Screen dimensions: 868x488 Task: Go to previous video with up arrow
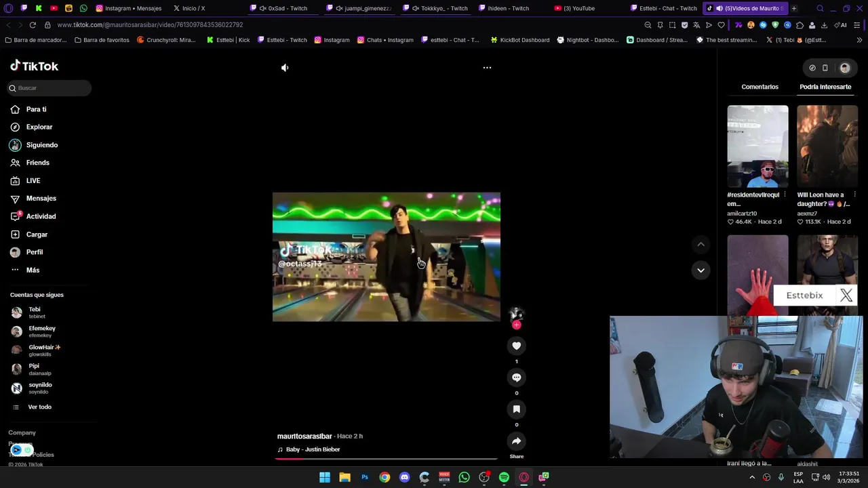(701, 244)
